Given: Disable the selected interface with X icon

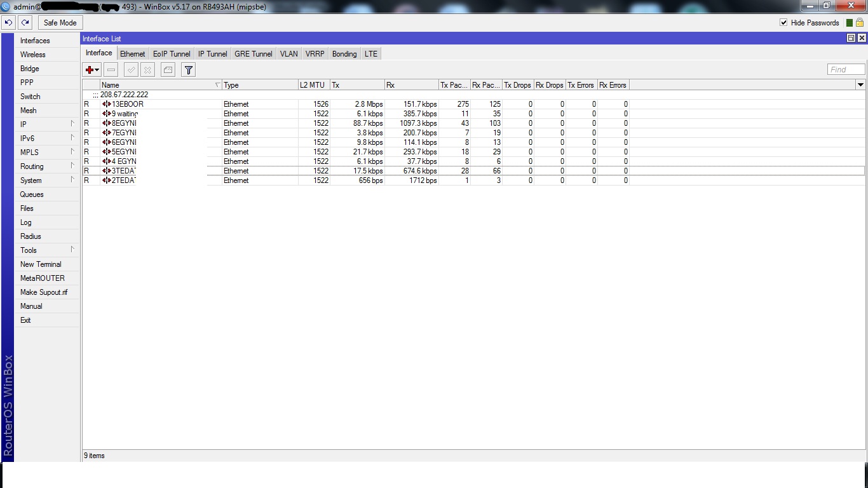Looking at the screenshot, I should [147, 69].
